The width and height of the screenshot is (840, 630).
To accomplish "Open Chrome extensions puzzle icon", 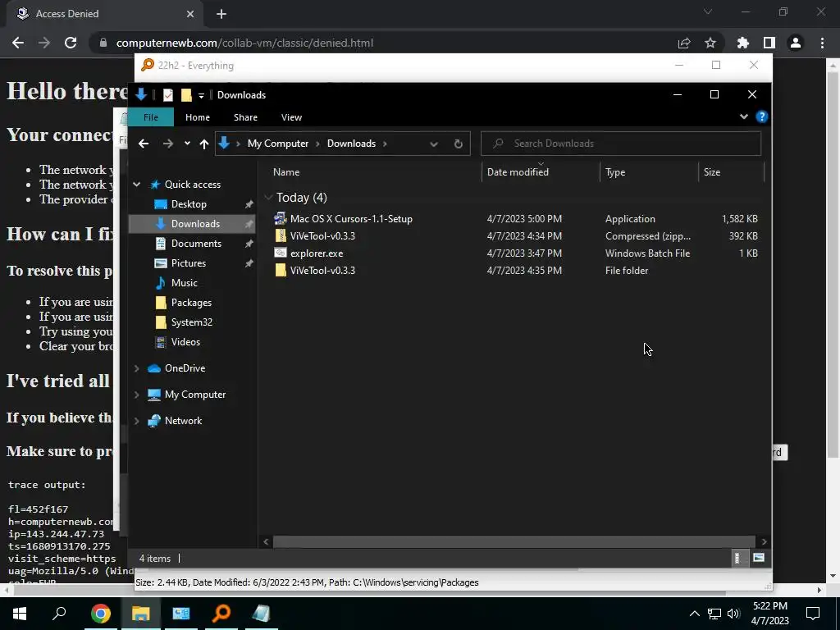I will pyautogui.click(x=742, y=43).
